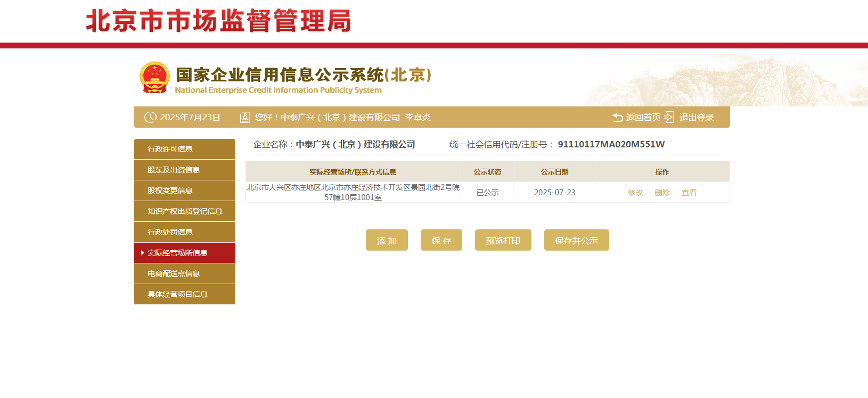Click the 北京市市场监督管理局 header title
Viewport: 868px width, 398px height.
coord(218,21)
